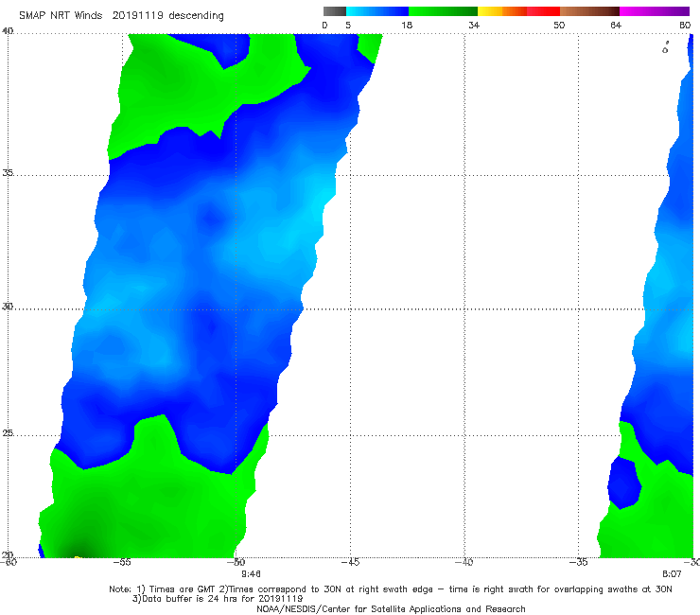Screen dimensions: 700x615
Task: Click the latitude axis label '40'
Action: pyautogui.click(x=8, y=31)
